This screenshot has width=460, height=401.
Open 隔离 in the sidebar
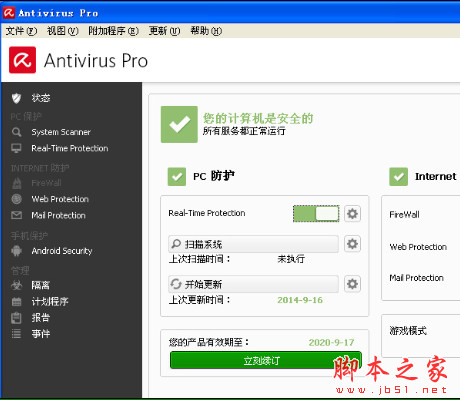pos(41,285)
